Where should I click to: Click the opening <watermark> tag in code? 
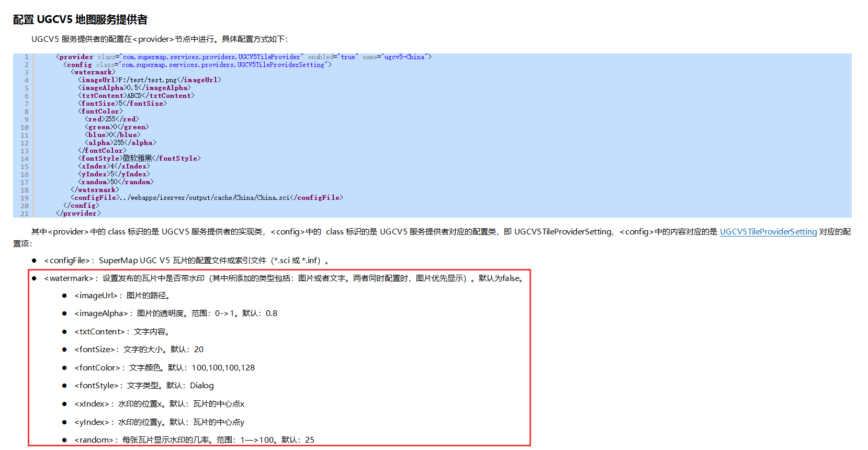(93, 72)
